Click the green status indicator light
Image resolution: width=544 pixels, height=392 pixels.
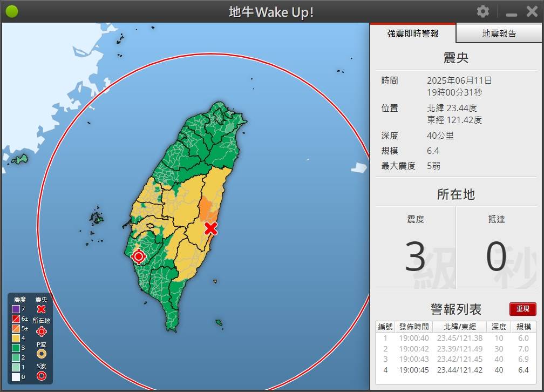pyautogui.click(x=12, y=11)
